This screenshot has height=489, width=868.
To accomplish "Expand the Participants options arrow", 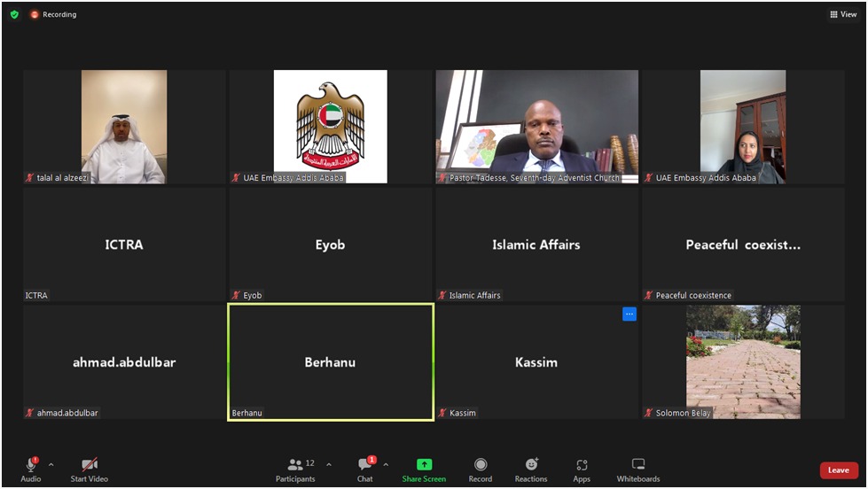I will point(329,465).
